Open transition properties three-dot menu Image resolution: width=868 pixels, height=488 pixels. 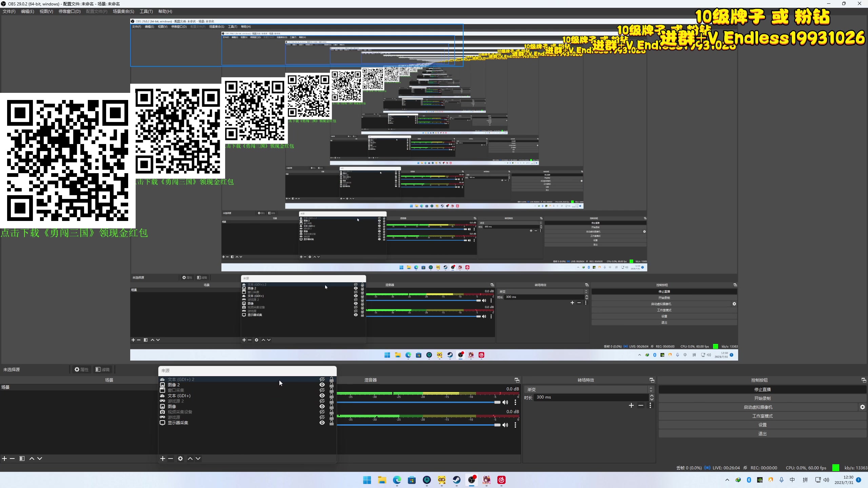coord(650,405)
